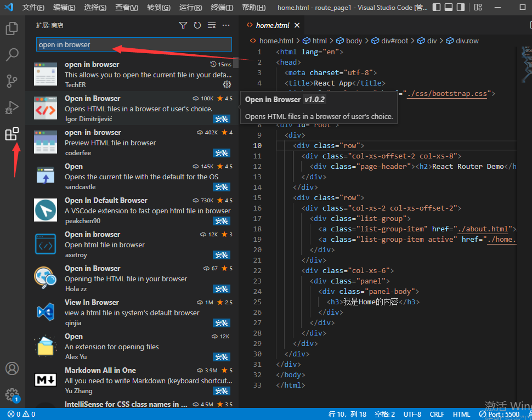532x420 pixels.
Task: Switch to the home.html tab
Action: tap(273, 25)
